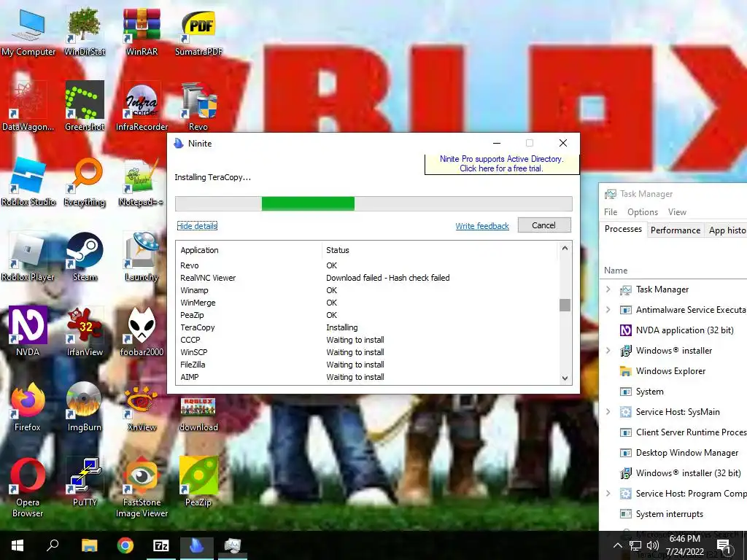Launch IrfanView from the desktop
Screen dimensions: 747x560
click(85, 332)
